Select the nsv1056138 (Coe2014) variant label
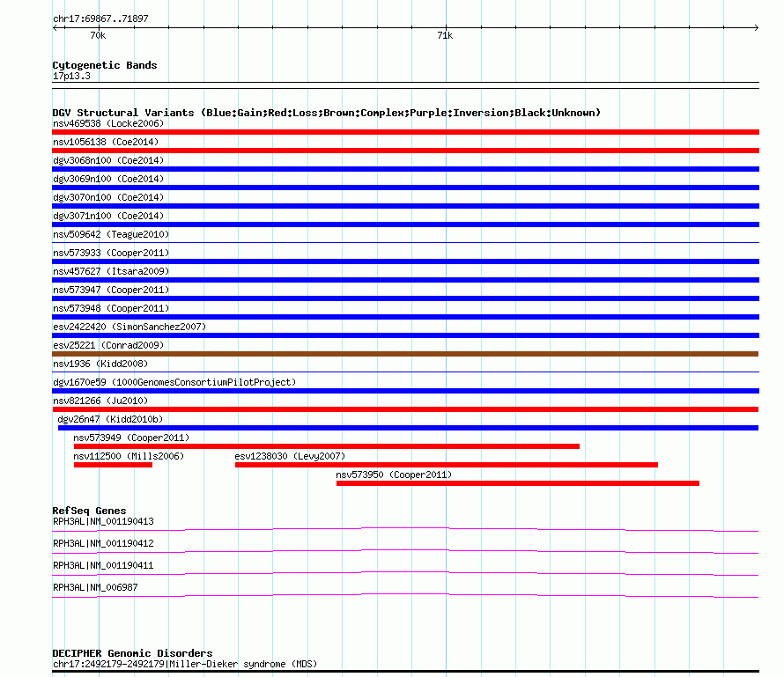 pyautogui.click(x=106, y=142)
